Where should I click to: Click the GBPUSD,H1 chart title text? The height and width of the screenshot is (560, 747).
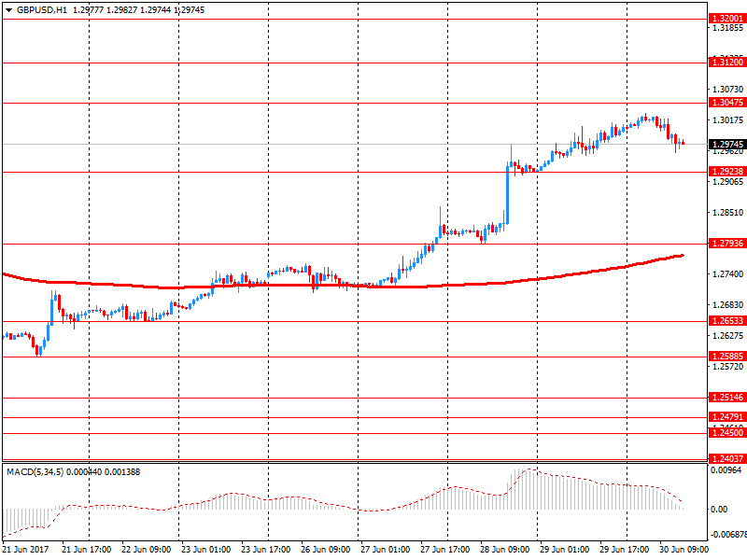42,10
